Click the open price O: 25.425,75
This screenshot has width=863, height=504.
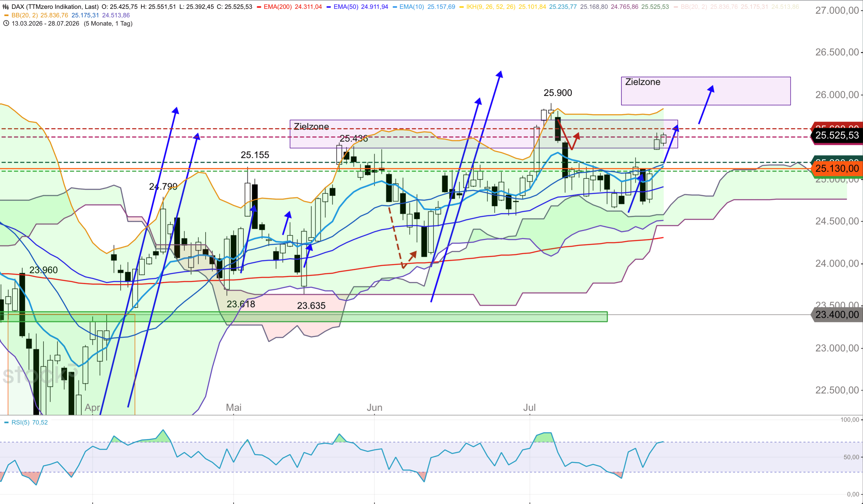tap(119, 7)
